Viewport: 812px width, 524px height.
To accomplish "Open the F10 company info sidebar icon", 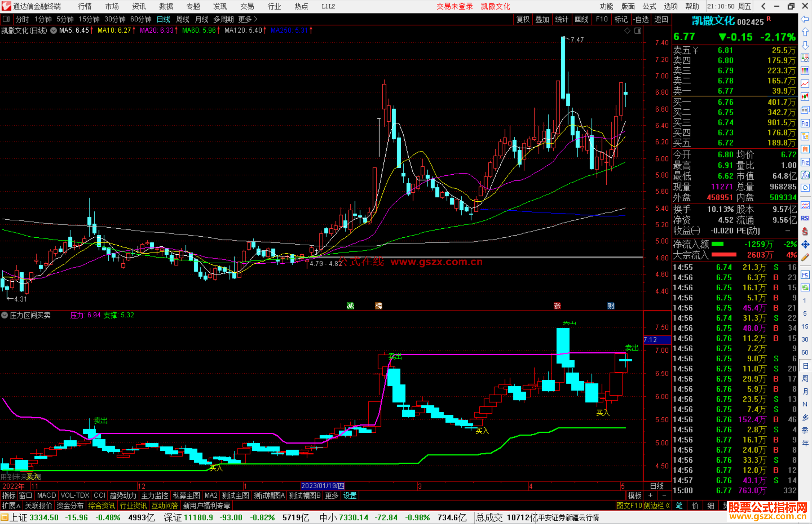I will point(805,123).
